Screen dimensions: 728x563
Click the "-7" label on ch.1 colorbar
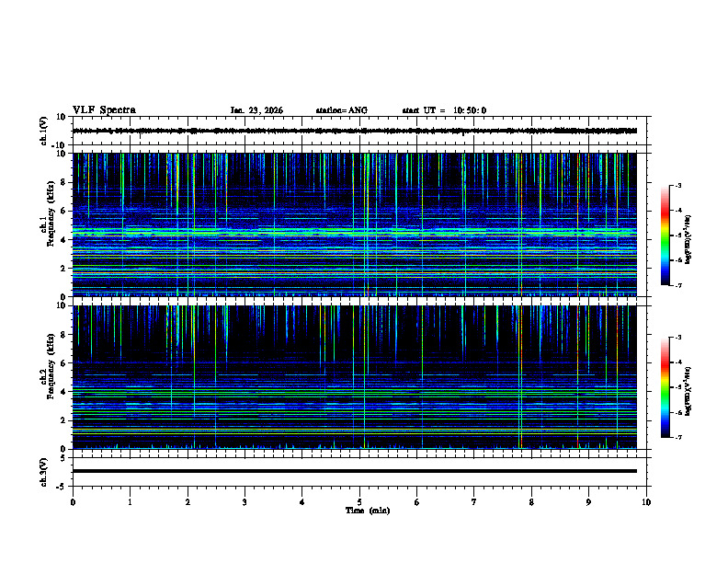coord(678,285)
